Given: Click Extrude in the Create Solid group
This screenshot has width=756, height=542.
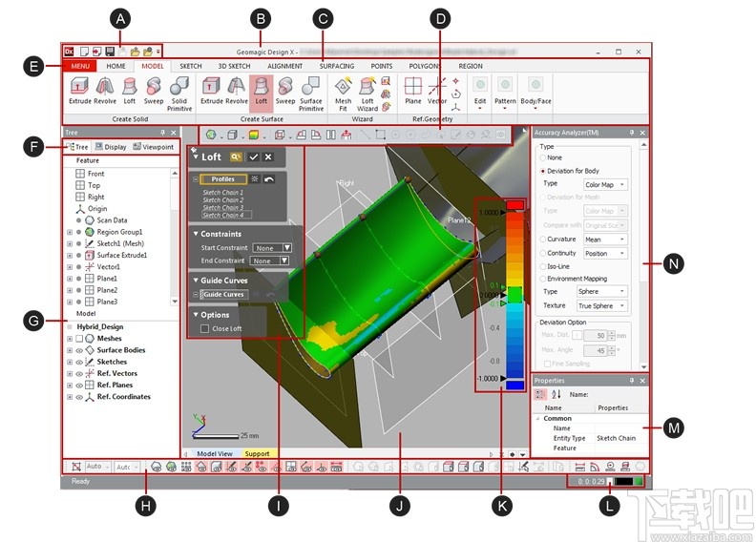Looking at the screenshot, I should (79, 91).
